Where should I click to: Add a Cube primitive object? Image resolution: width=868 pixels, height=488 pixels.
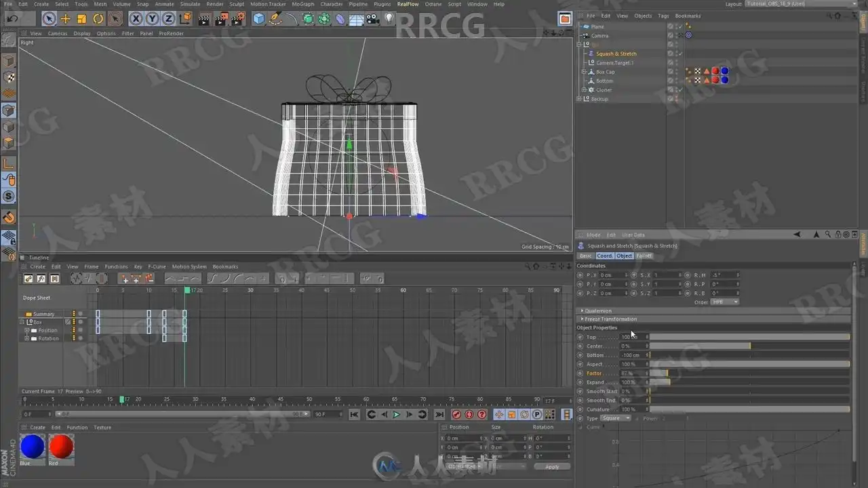(258, 19)
